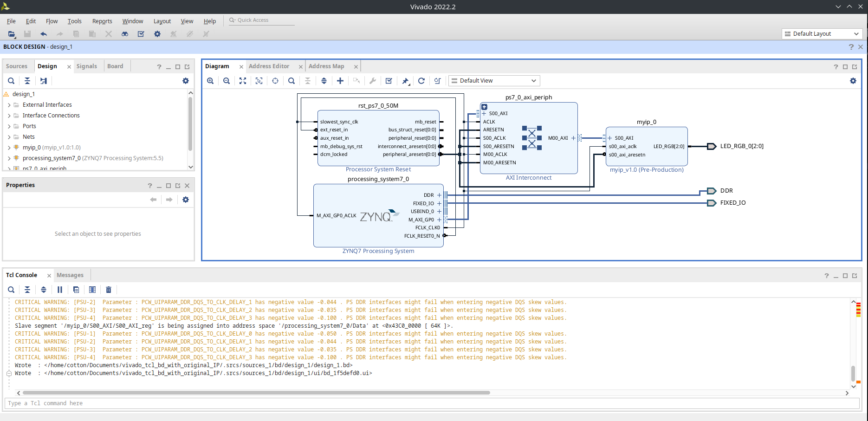Viewport: 868px width, 421px height.
Task: Search in the Tcl Console
Action: pyautogui.click(x=11, y=290)
